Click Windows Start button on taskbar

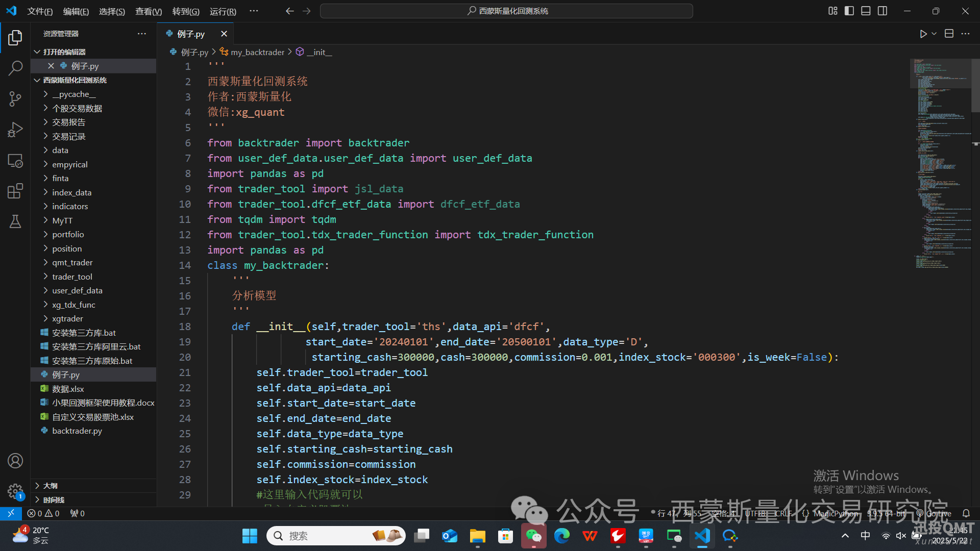(250, 536)
